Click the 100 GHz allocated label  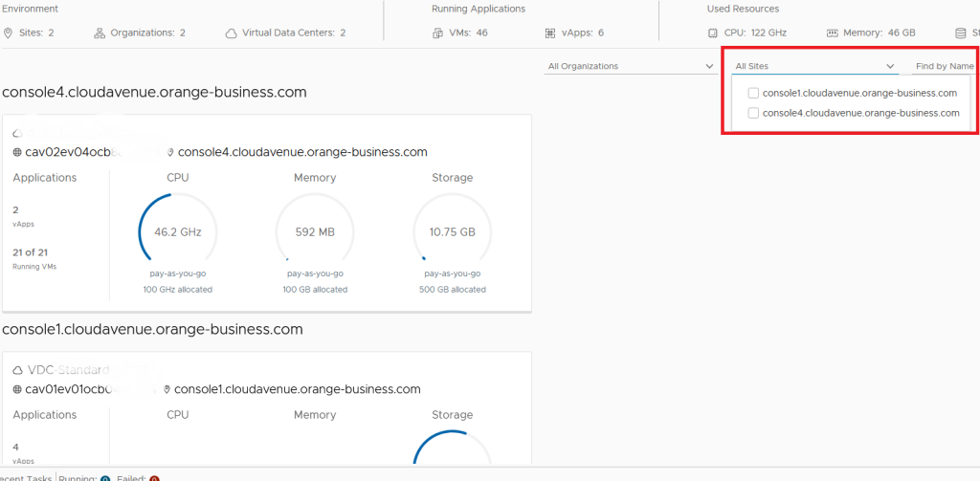click(177, 290)
